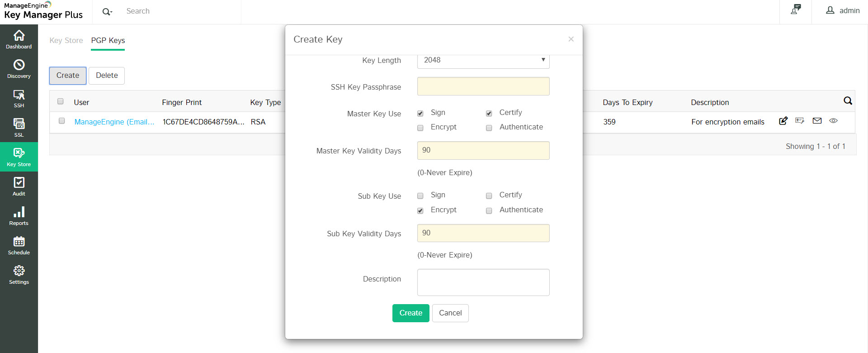Open the Dashboard from the sidebar
868x353 pixels.
[19, 39]
